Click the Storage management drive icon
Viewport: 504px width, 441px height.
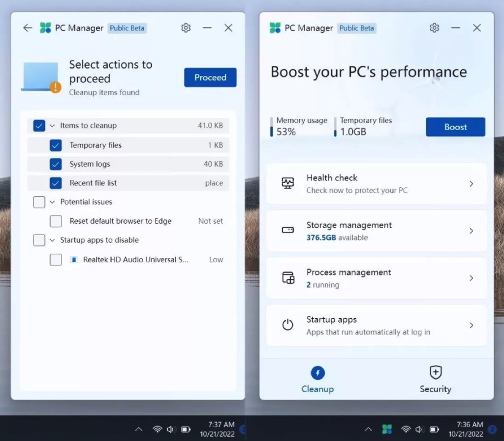(287, 230)
